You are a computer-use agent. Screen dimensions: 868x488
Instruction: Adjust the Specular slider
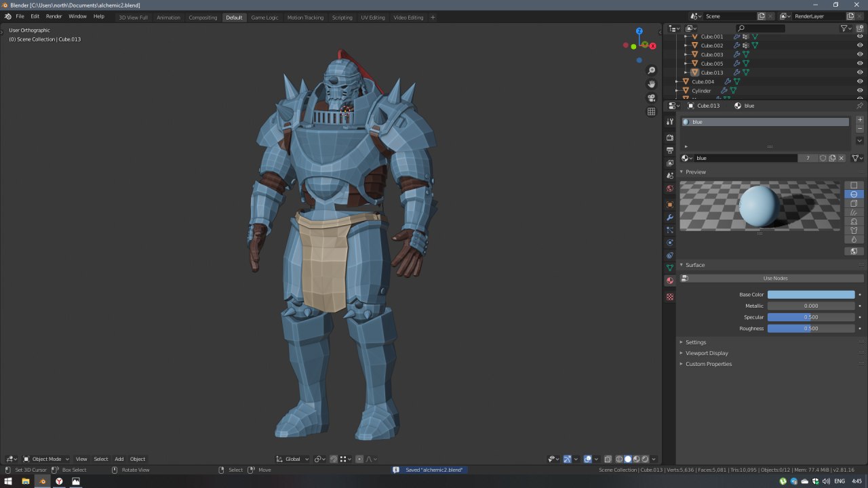[x=811, y=317]
